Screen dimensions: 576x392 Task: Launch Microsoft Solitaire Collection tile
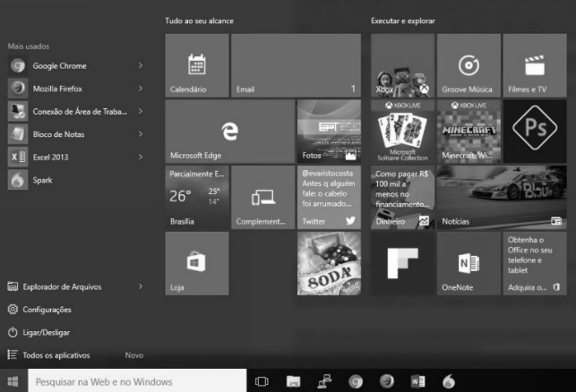pos(402,131)
